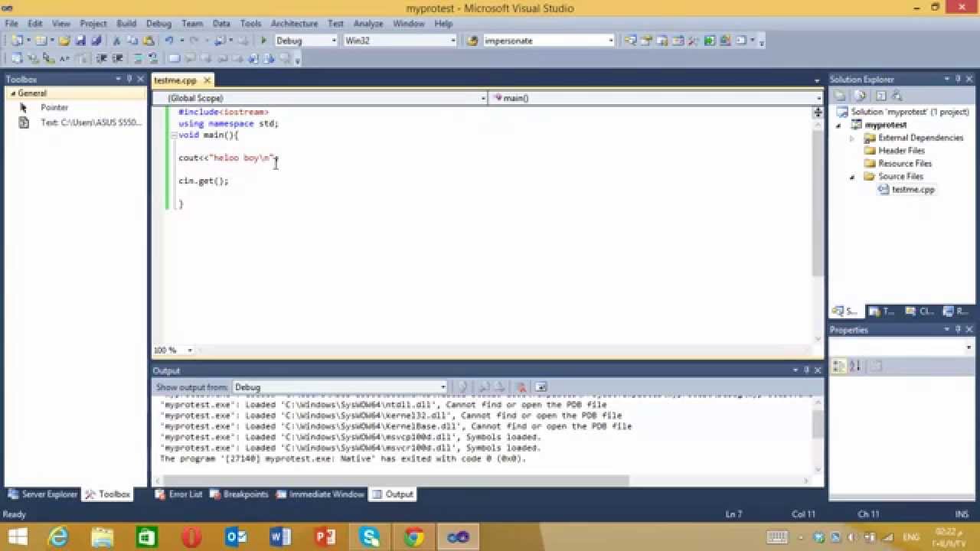This screenshot has height=551, width=980.
Task: Open Google Chrome from the taskbar
Action: pyautogui.click(x=414, y=537)
